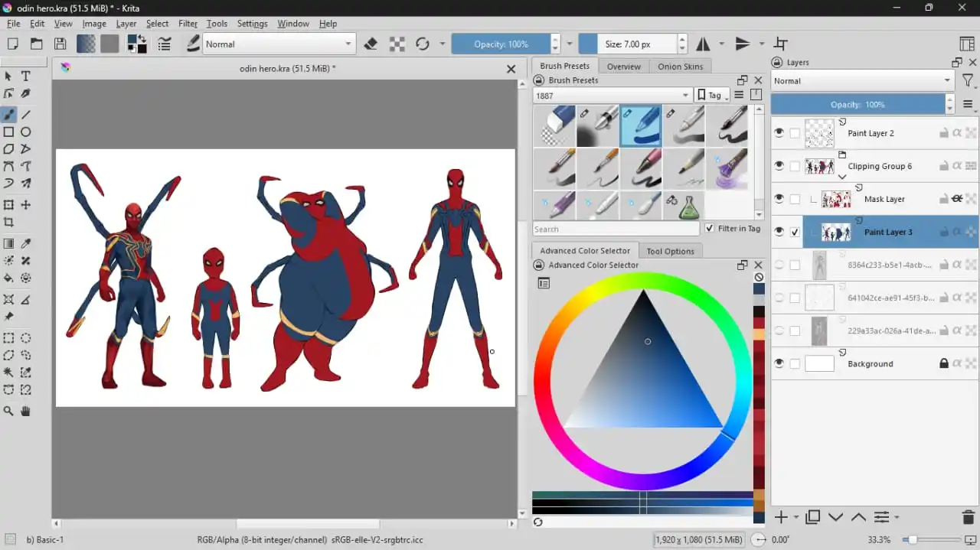Open the Layer menu
Image resolution: width=980 pixels, height=550 pixels.
coord(126,24)
